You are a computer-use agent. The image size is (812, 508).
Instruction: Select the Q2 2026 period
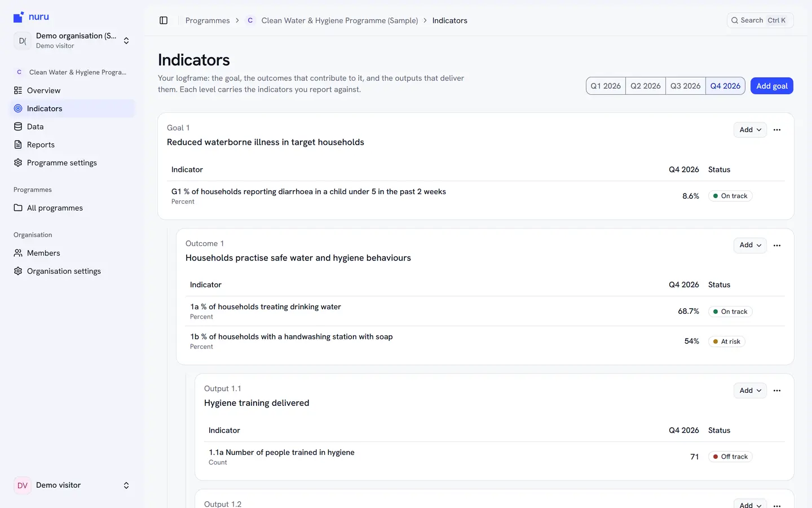[646, 86]
